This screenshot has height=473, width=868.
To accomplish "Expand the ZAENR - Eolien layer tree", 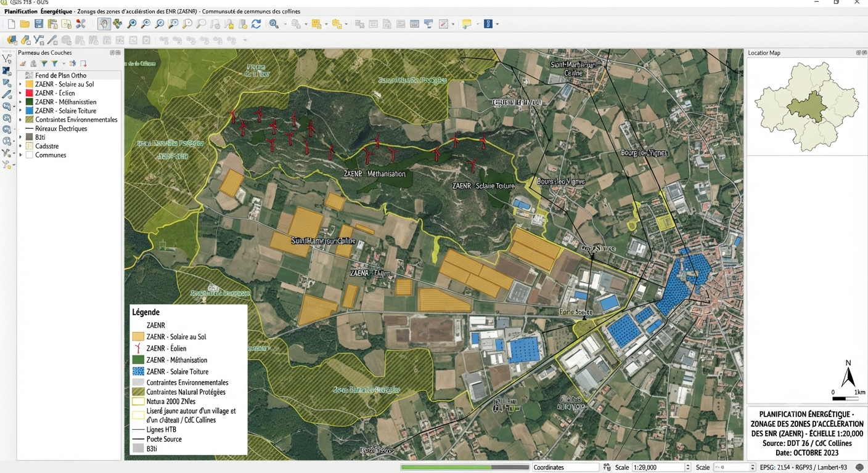I will [20, 93].
